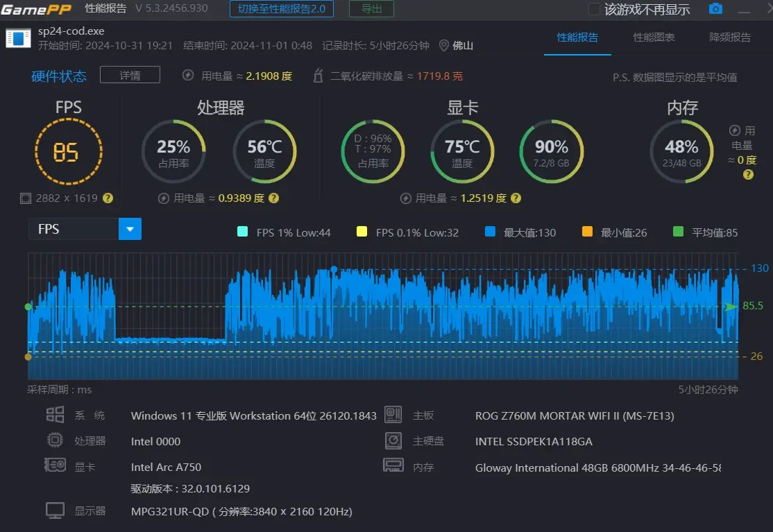Click the cyan FPS 1% Low legend swatch
The image size is (773, 532).
(x=243, y=232)
